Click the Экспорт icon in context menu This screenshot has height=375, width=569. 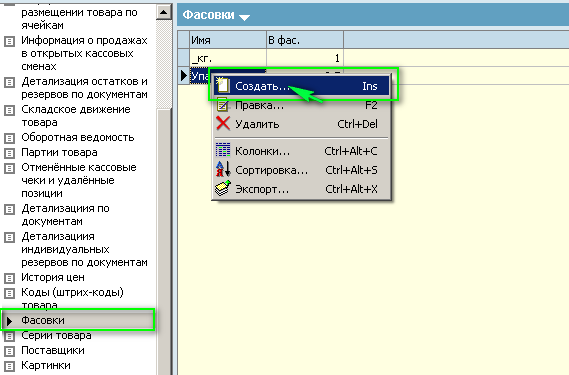coord(223,188)
